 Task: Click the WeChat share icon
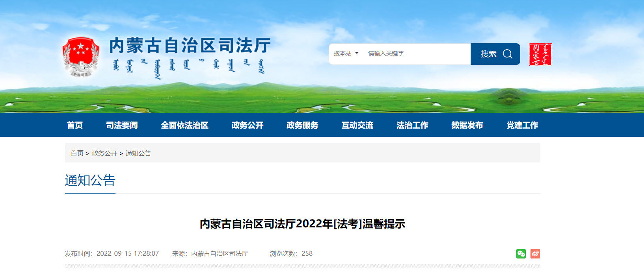[521, 254]
